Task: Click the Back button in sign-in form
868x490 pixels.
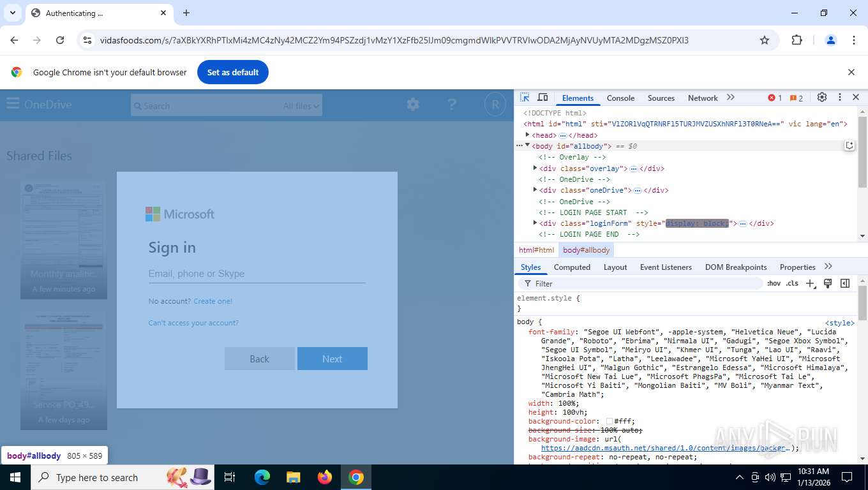Action: (x=260, y=359)
